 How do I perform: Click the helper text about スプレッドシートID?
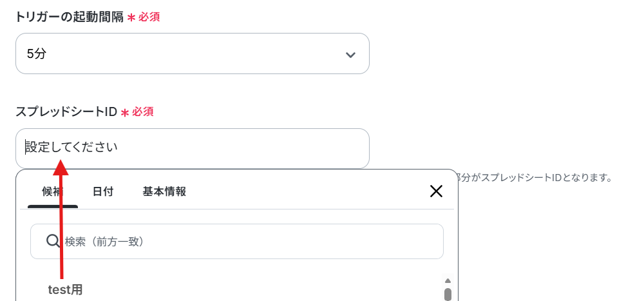[532, 178]
